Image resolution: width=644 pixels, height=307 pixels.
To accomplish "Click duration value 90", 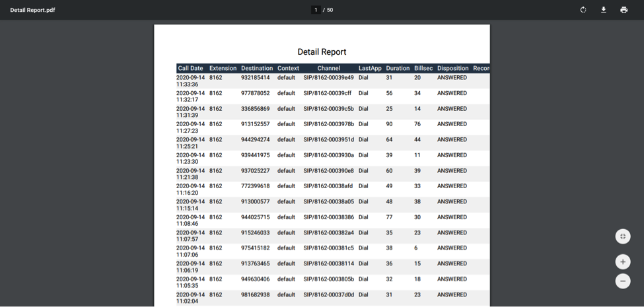I will [x=389, y=124].
